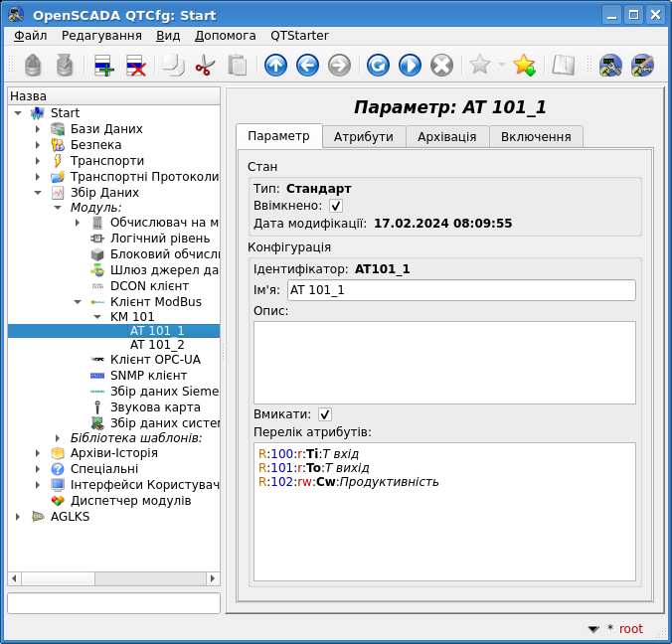Click the Load from database toolbar icon
Screen dimensions: 672x644
tap(33, 66)
